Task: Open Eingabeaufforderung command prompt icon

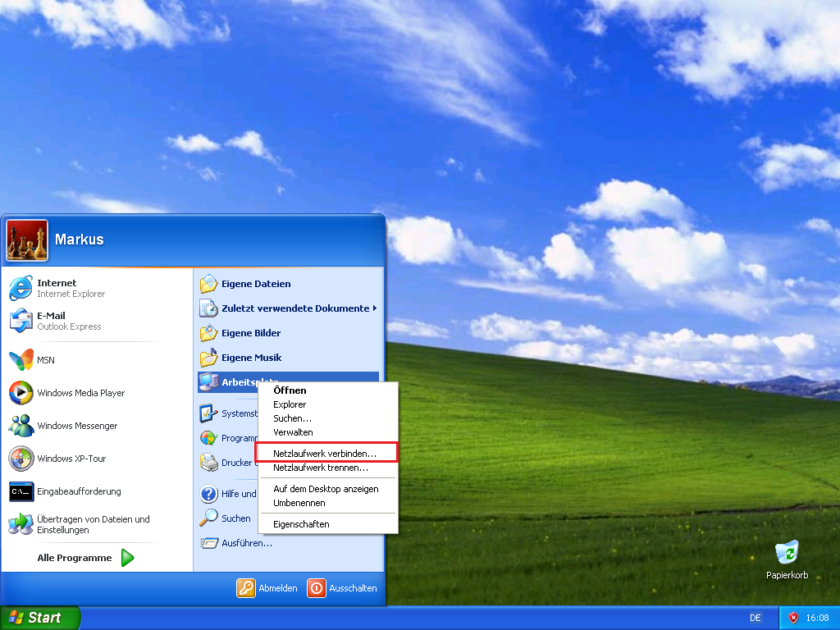Action: click(21, 491)
